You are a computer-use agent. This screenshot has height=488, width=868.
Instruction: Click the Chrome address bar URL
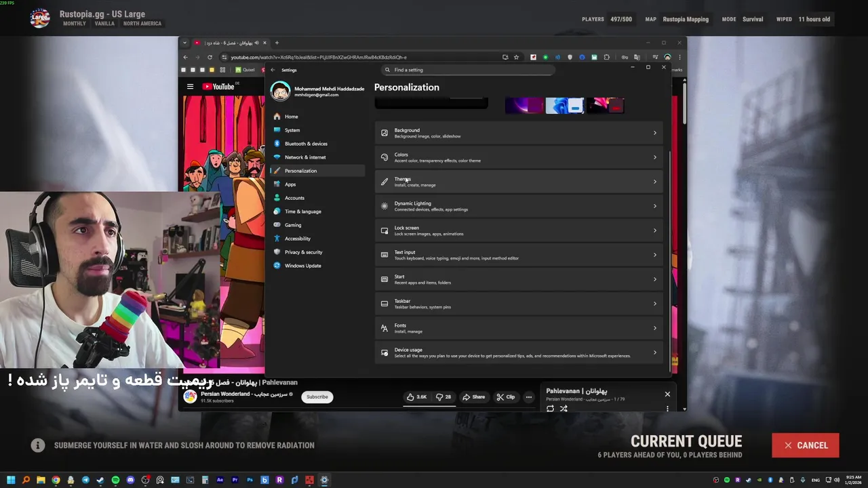point(319,58)
